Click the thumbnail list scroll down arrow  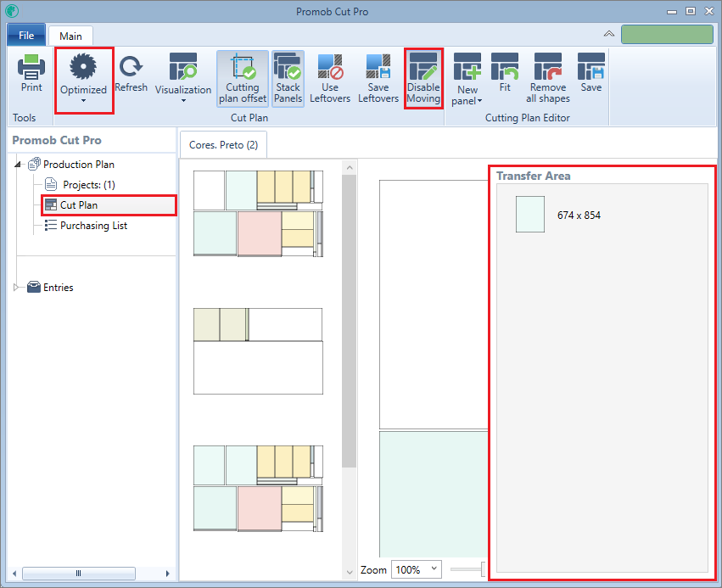(x=350, y=572)
